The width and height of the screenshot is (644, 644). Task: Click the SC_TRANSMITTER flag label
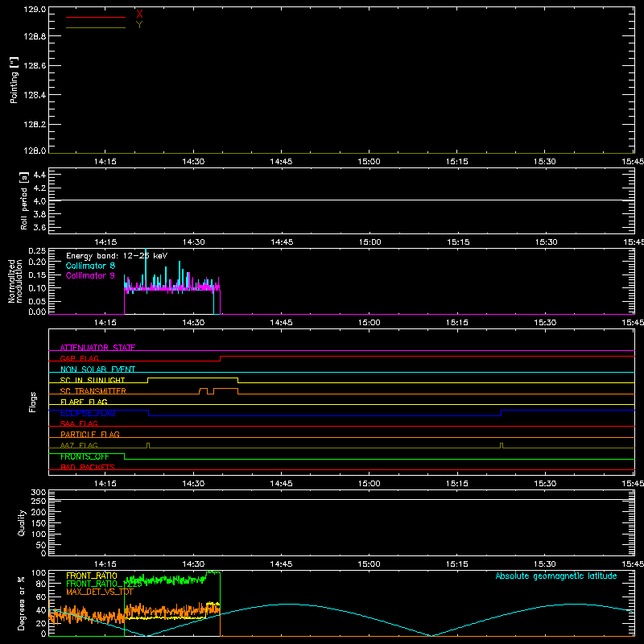pyautogui.click(x=93, y=391)
